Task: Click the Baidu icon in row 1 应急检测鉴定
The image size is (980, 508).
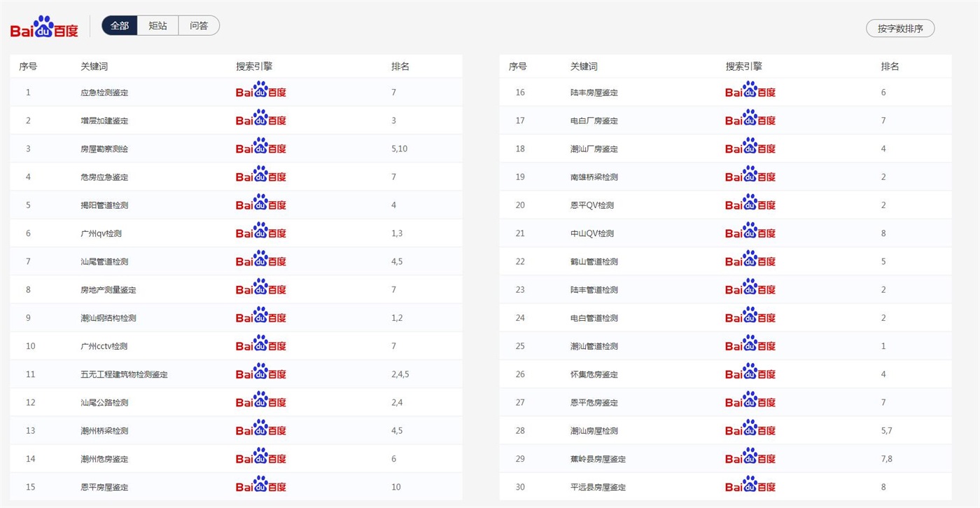Action: [261, 92]
